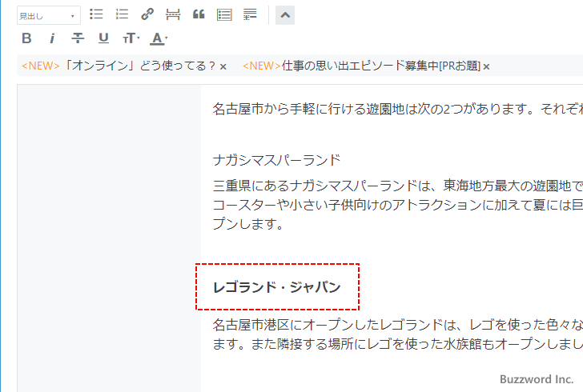Open topic 仕事の思い出エピソード募集中[PRお題]
The width and height of the screenshot is (583, 392).
(x=361, y=66)
